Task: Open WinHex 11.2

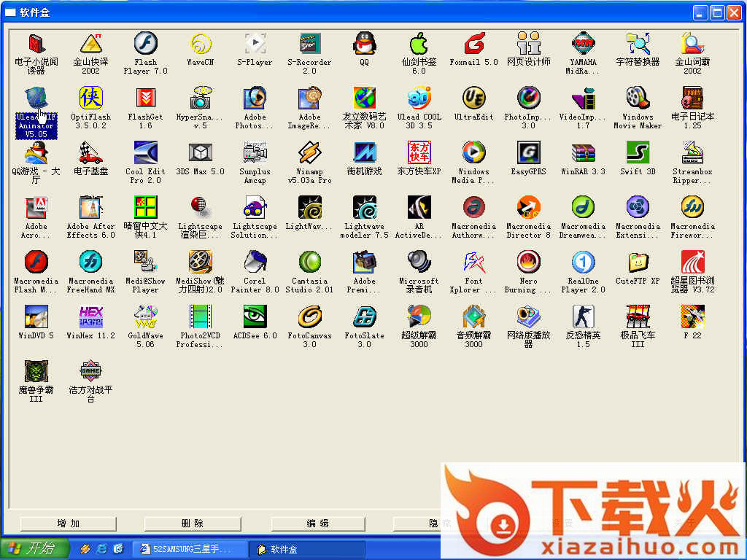Action: click(90, 317)
